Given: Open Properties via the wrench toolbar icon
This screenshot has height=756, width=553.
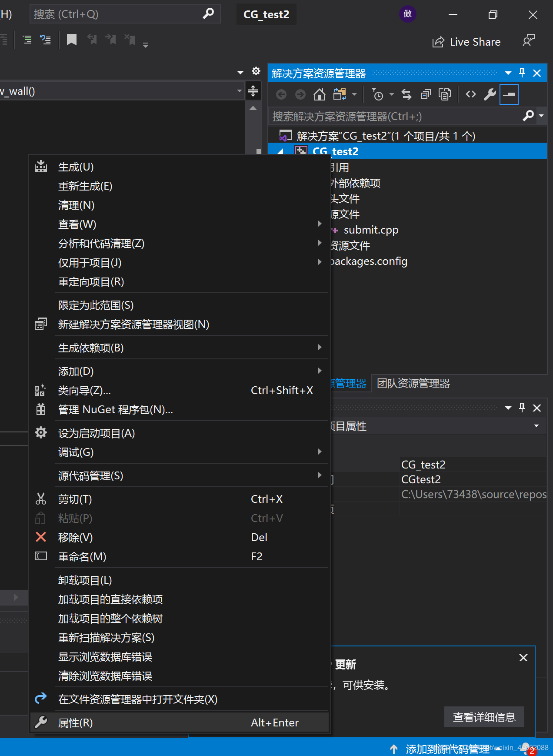Looking at the screenshot, I should pos(490,94).
